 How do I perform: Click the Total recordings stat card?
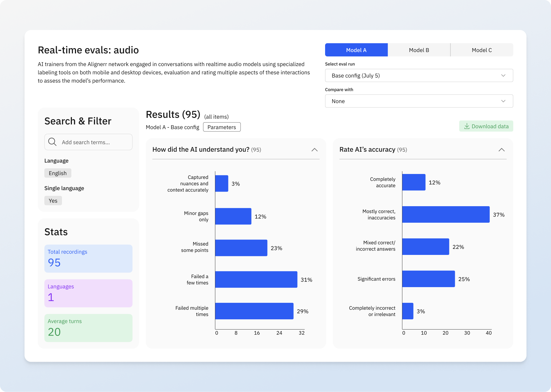pos(88,258)
